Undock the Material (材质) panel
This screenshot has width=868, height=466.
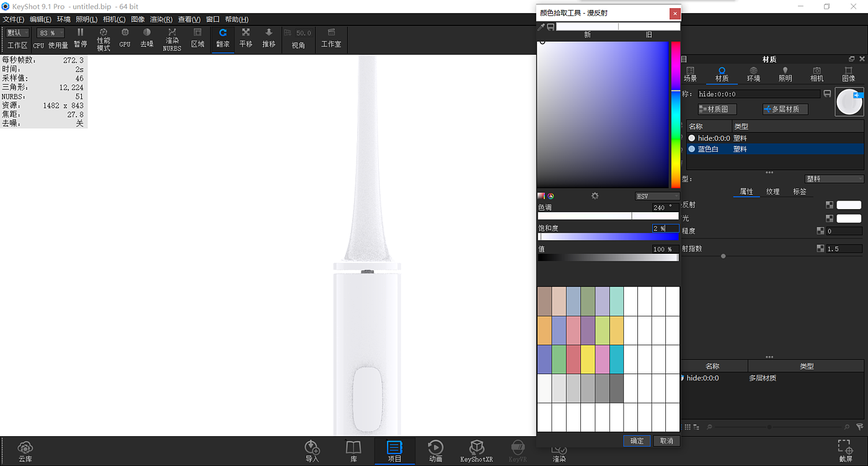click(852, 59)
